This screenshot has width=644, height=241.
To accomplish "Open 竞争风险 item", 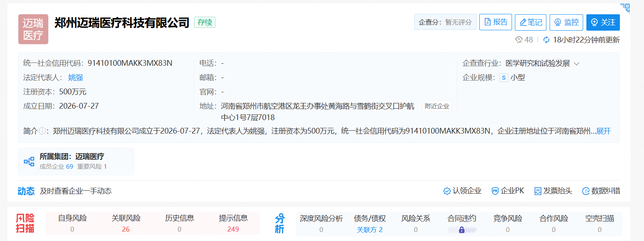I will click(x=508, y=224).
